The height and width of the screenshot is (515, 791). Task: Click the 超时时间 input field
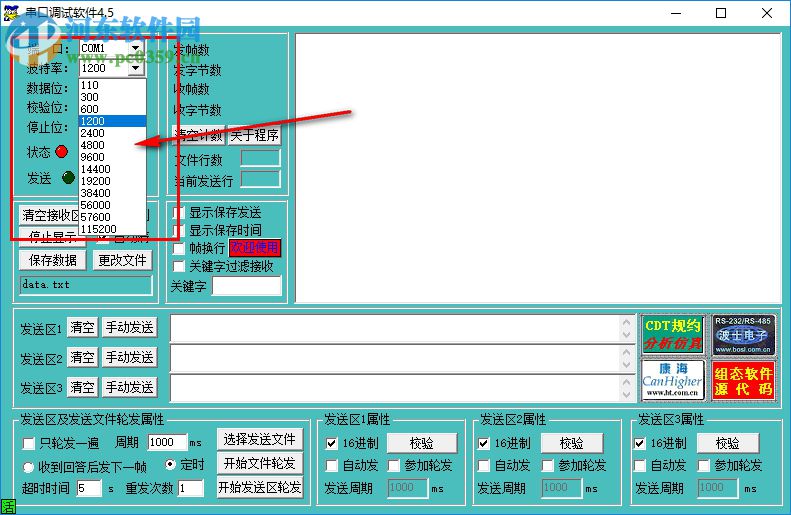click(89, 488)
